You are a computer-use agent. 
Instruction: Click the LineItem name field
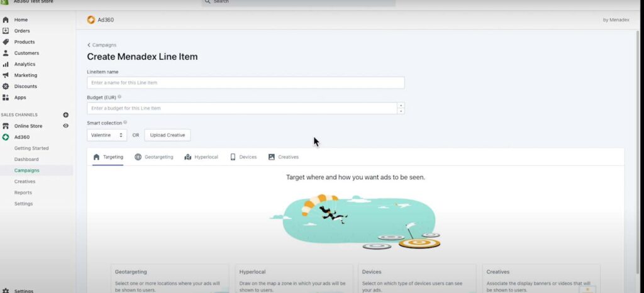point(246,82)
